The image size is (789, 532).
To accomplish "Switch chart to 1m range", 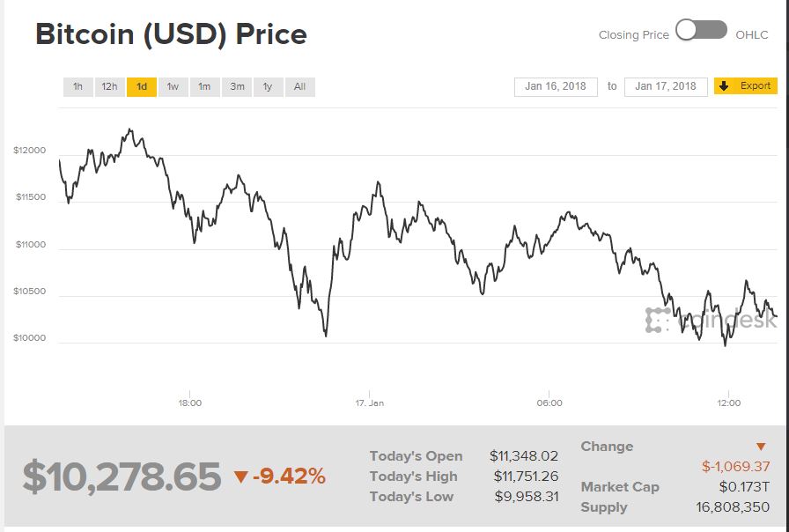I will pos(204,86).
